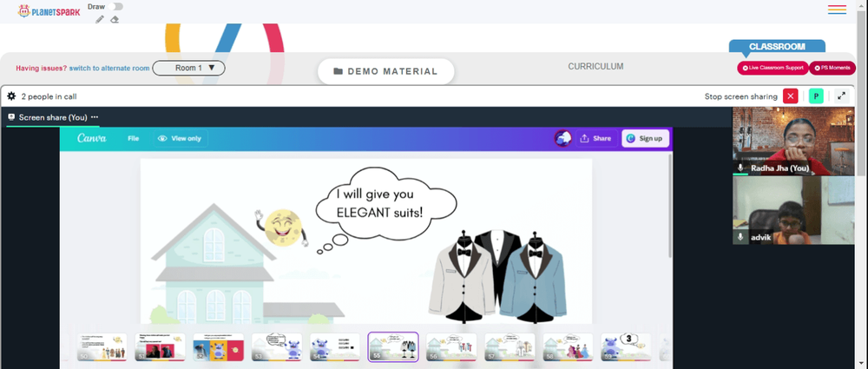Stop screen sharing with red X button

(x=791, y=96)
